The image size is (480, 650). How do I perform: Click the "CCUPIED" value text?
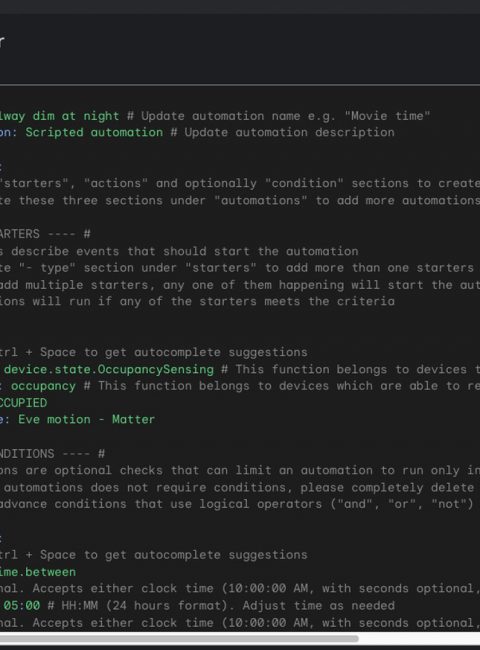pos(24,403)
